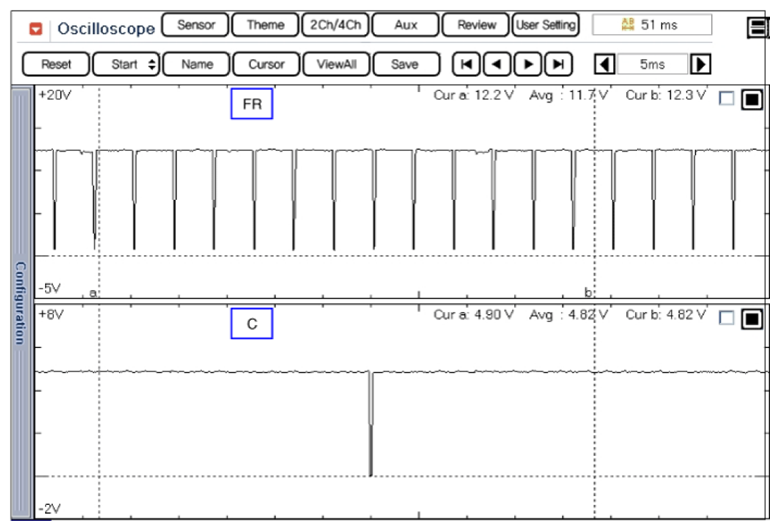Jump to last frame of recording

[x=558, y=64]
